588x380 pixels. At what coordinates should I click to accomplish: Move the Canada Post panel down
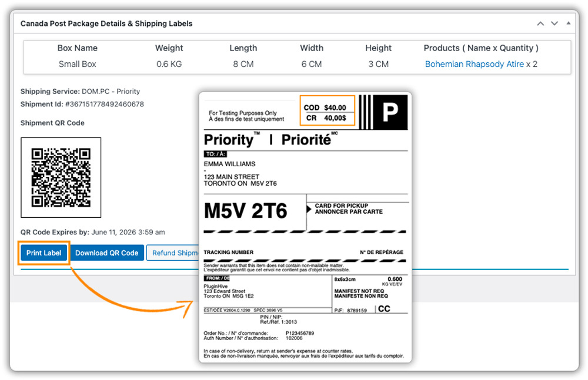pos(554,23)
